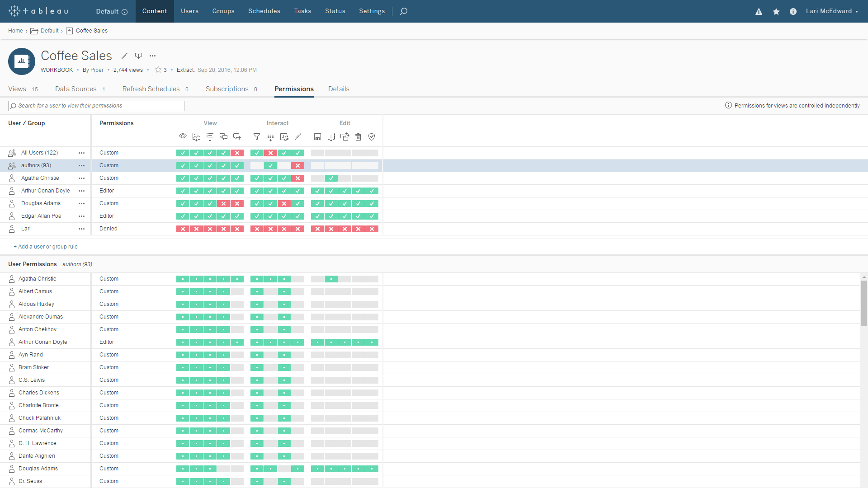Select the comment icon in View column header

[x=223, y=137]
